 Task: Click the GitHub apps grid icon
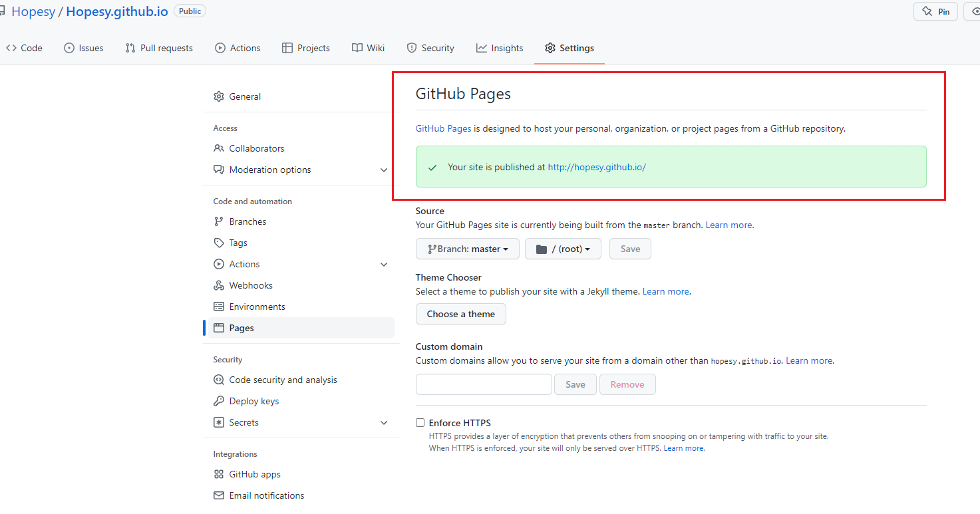point(219,474)
